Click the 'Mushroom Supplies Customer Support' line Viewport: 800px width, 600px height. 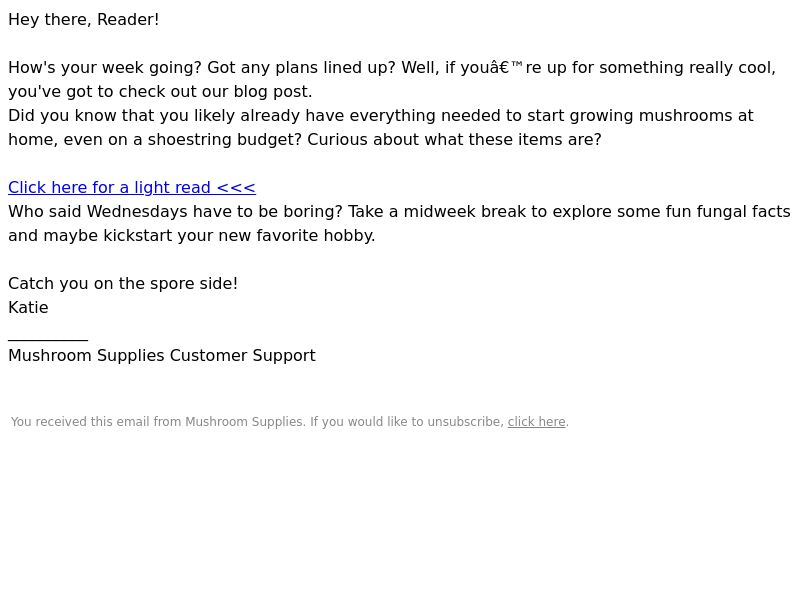click(x=162, y=356)
